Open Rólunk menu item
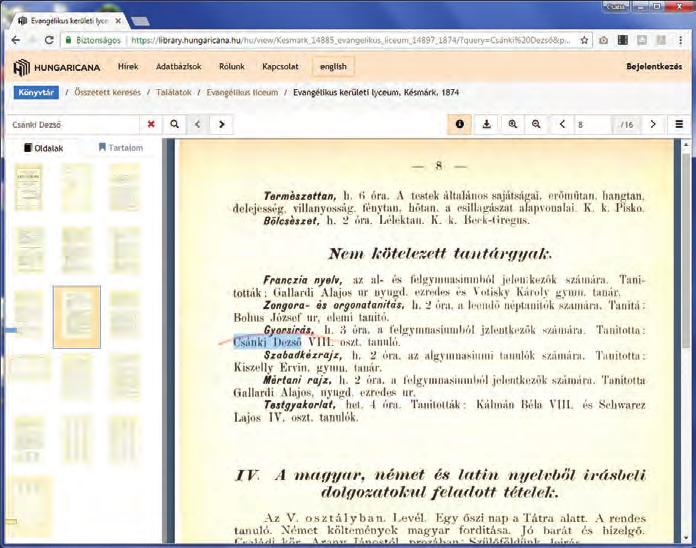 232,67
